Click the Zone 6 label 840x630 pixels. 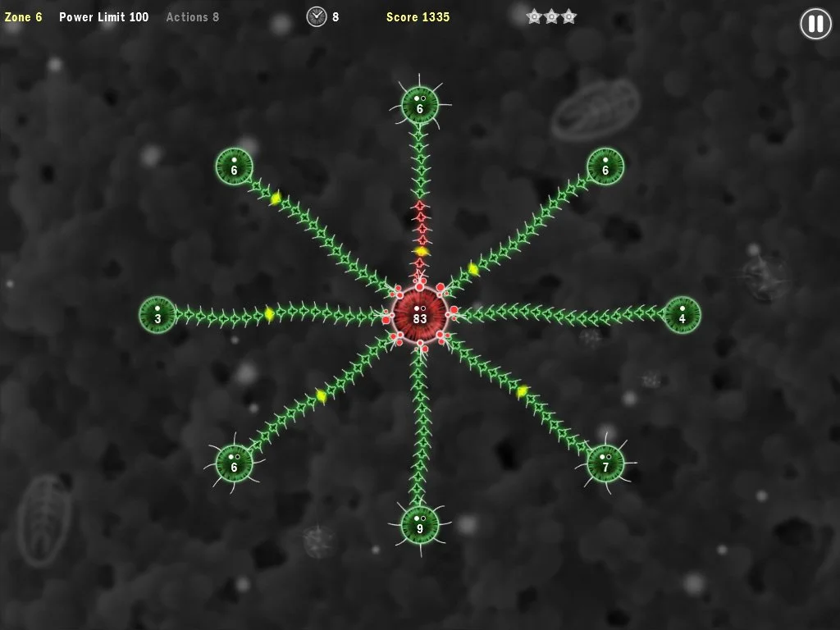23,17
